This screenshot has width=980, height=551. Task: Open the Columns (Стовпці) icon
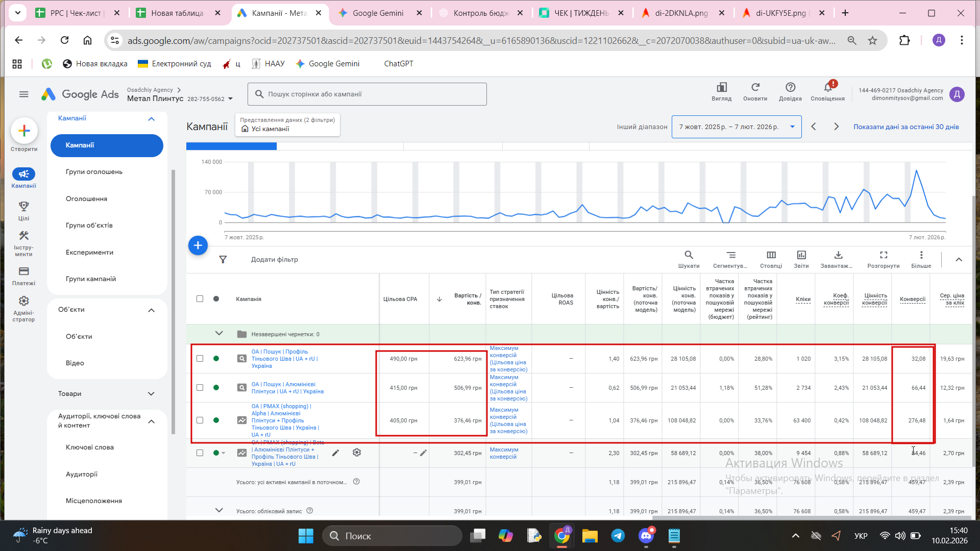[x=771, y=255]
